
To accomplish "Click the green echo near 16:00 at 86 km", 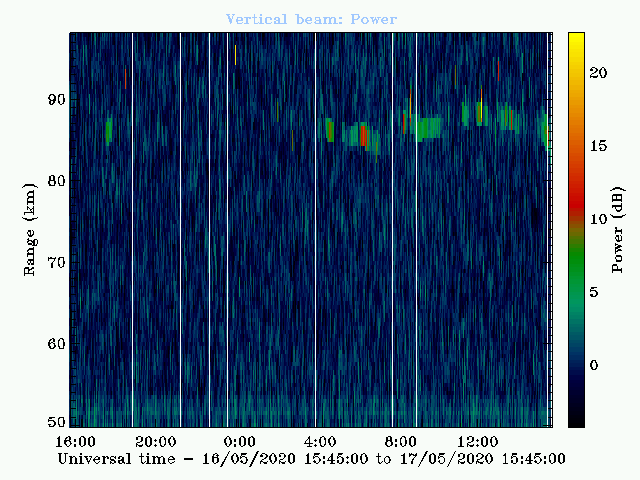I will (x=108, y=130).
